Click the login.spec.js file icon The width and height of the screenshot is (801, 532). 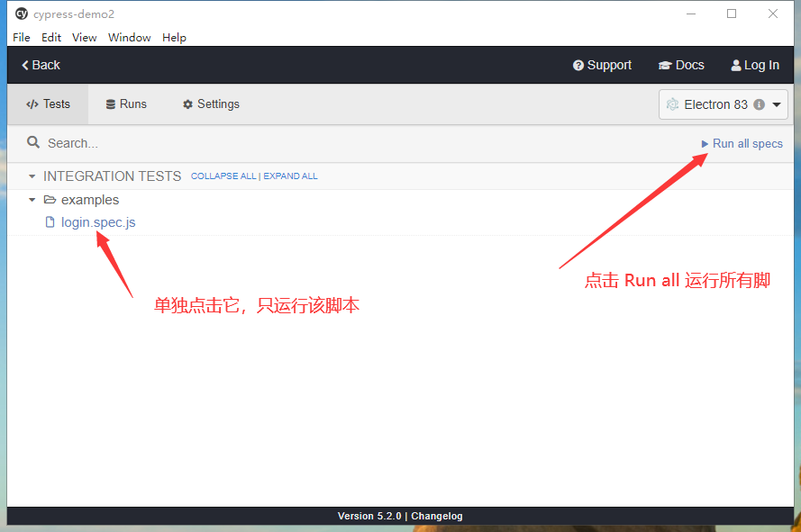50,222
